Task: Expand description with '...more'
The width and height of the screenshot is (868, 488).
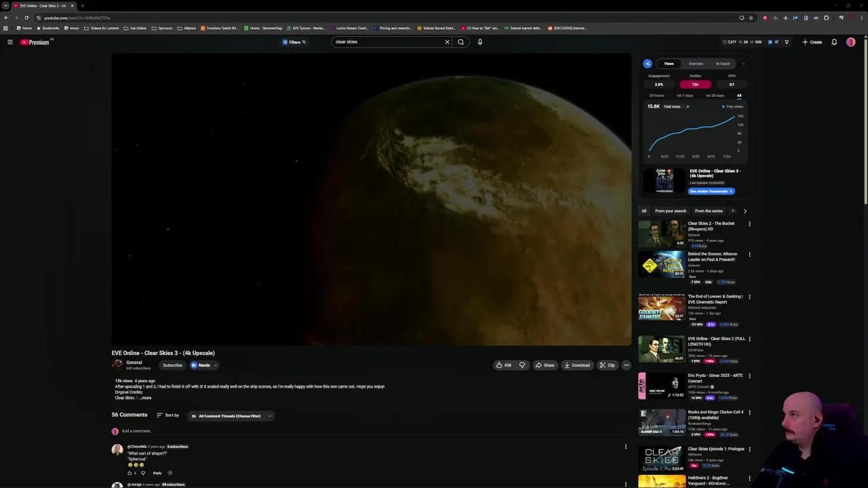Action: [146, 398]
